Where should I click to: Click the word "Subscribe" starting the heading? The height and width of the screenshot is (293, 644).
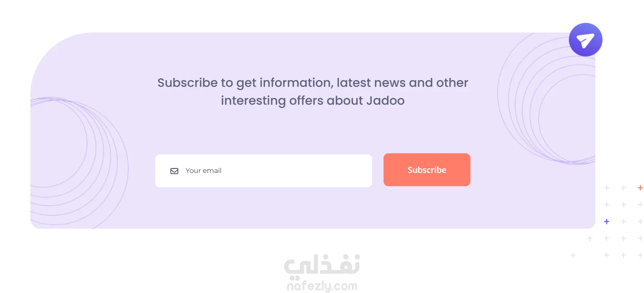(x=187, y=83)
